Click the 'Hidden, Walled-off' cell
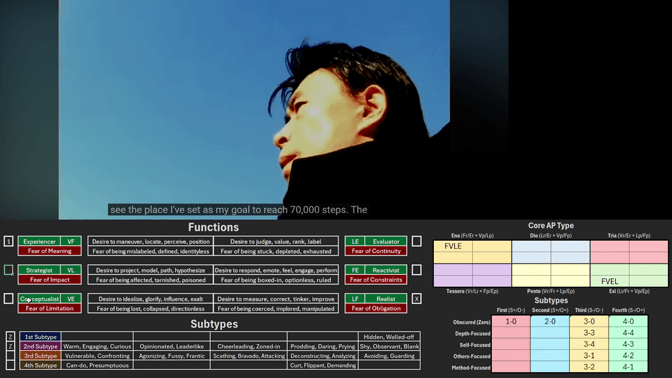The width and height of the screenshot is (672, 378). tap(389, 337)
